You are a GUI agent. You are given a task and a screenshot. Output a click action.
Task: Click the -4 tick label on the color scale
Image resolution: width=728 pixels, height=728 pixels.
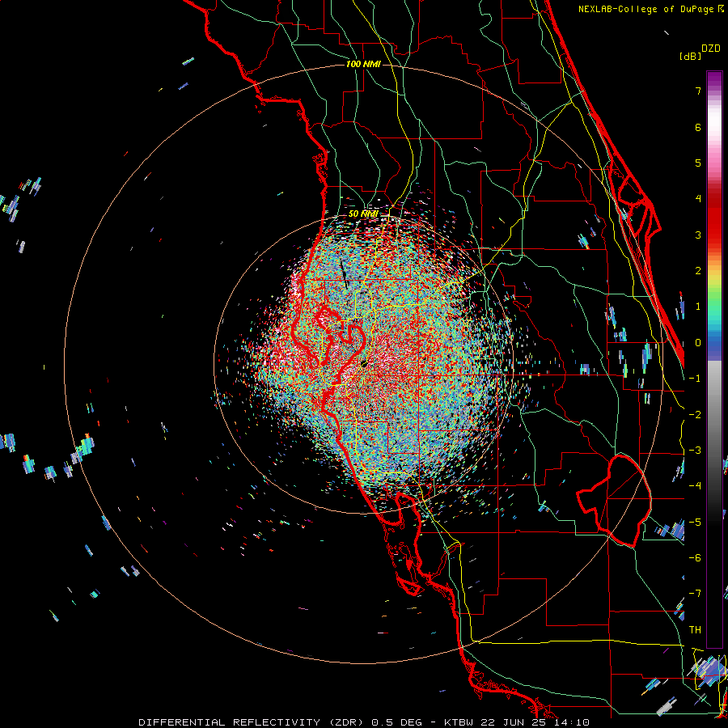[695, 486]
